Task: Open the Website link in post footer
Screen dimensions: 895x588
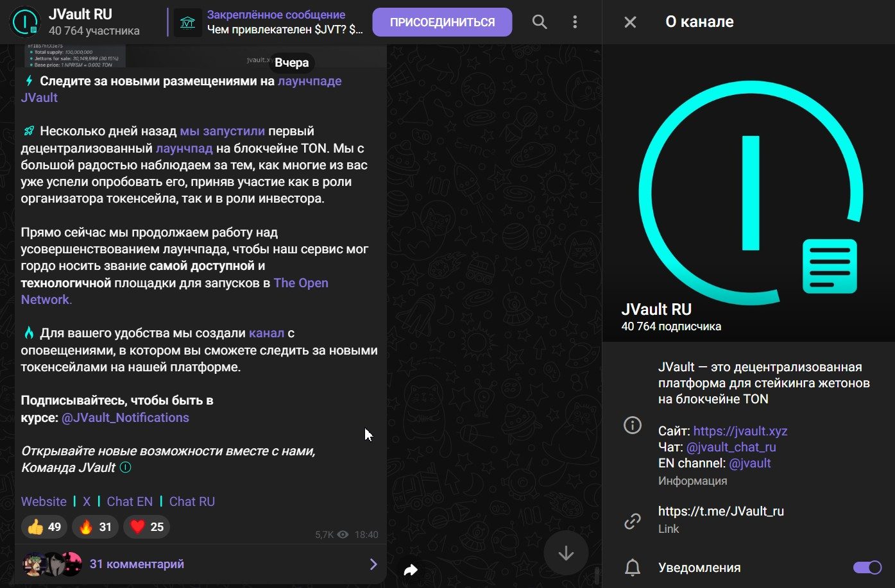Action: pos(44,501)
